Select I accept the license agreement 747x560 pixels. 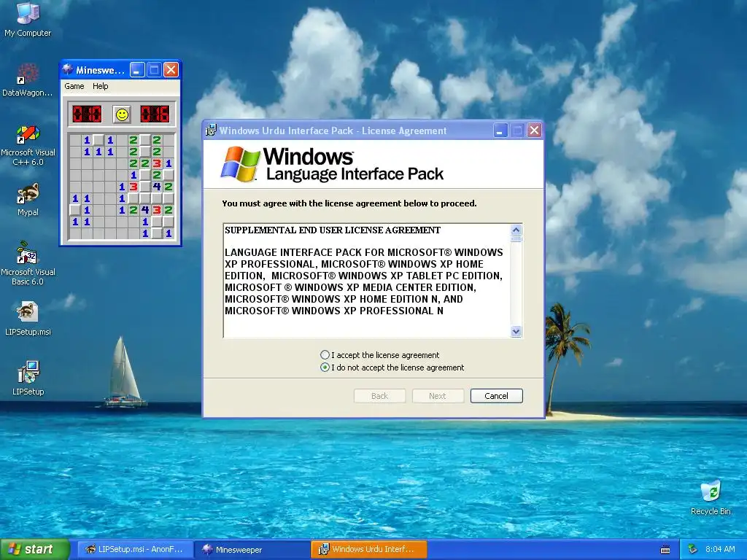379,355
